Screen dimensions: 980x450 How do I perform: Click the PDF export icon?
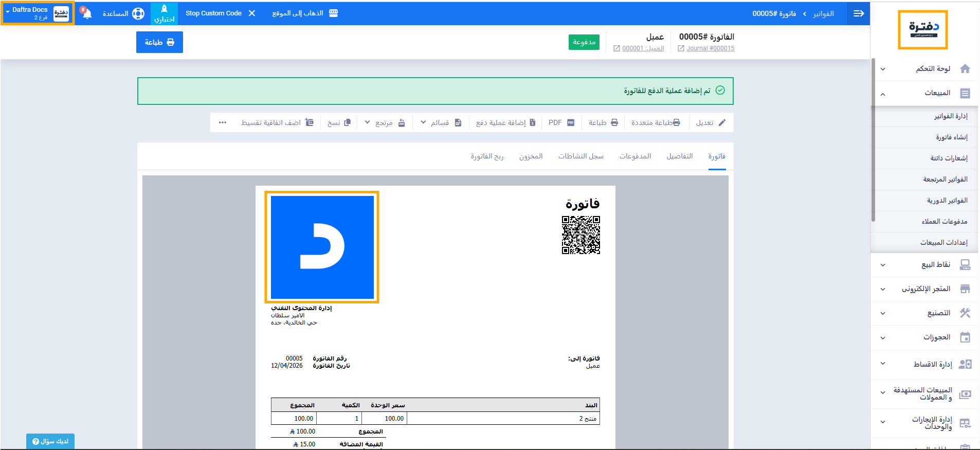pos(570,122)
